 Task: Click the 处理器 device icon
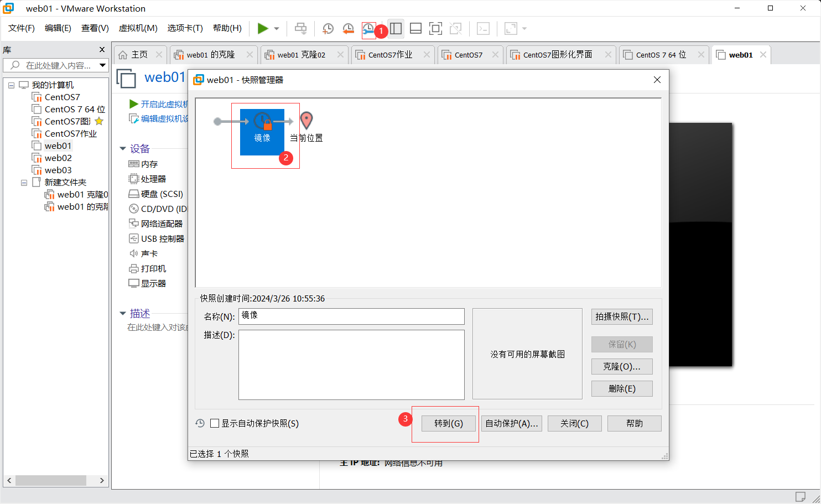point(133,179)
